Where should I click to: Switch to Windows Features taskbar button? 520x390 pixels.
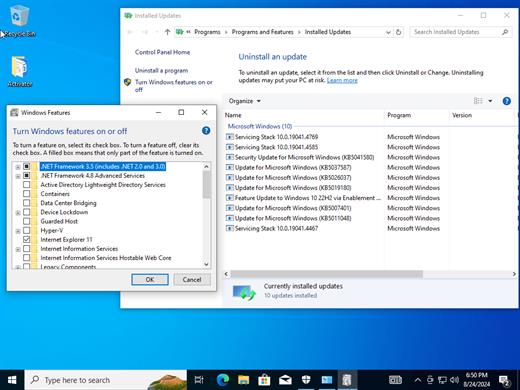click(347, 380)
